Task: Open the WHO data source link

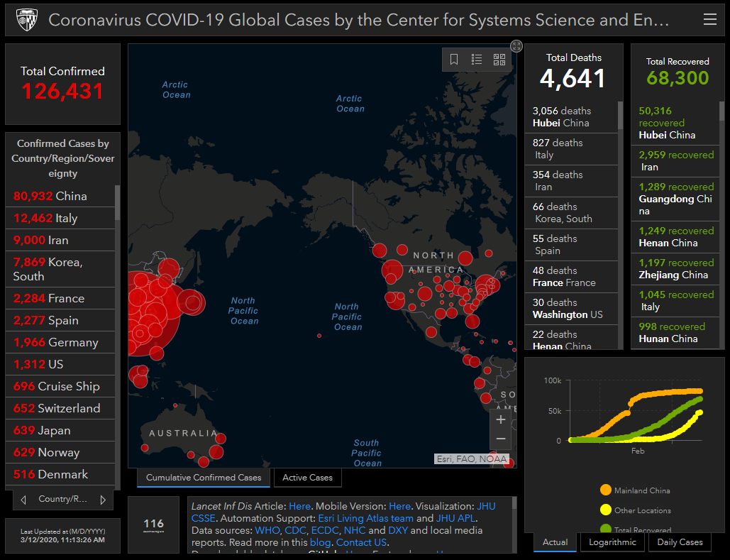Action: pos(267,530)
